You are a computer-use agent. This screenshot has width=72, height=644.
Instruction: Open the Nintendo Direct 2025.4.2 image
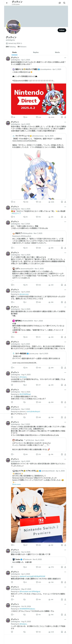click(39, 99)
